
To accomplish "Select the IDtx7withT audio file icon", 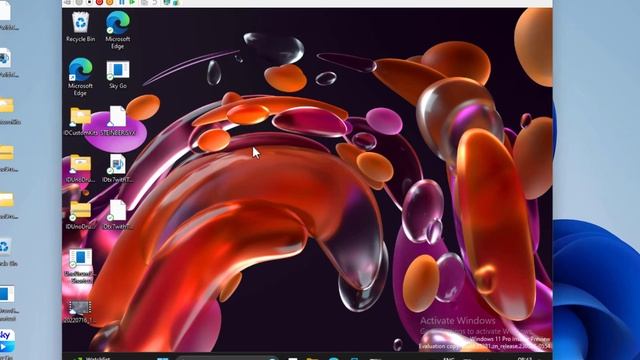I will pos(118,168).
